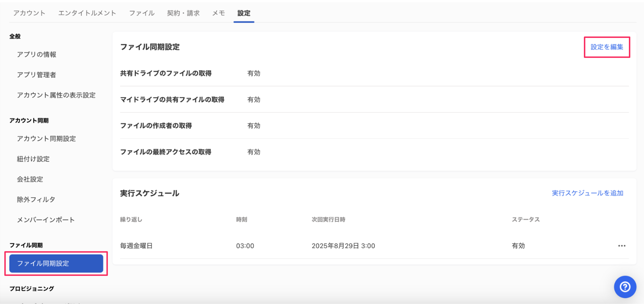Switch to ファイル tab

click(x=142, y=13)
